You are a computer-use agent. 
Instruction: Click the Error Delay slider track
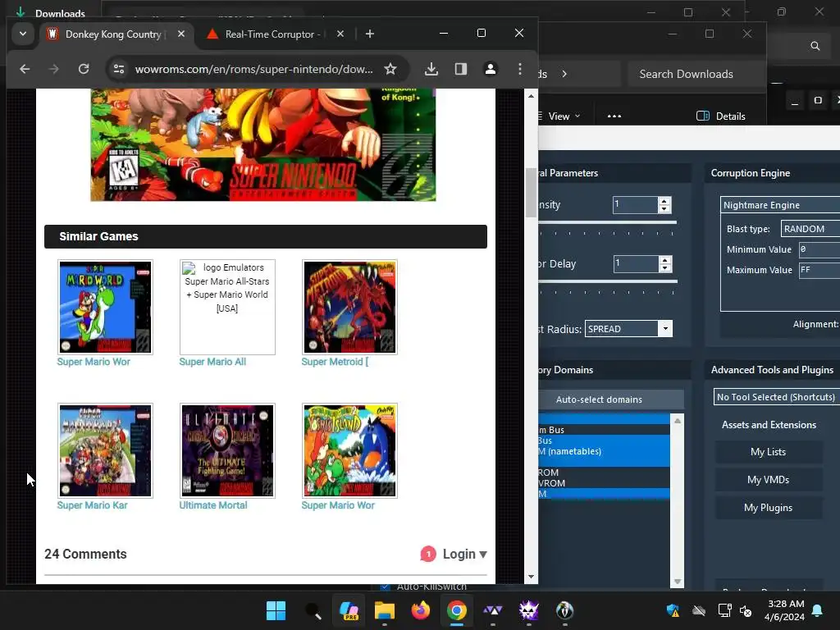pyautogui.click(x=608, y=281)
